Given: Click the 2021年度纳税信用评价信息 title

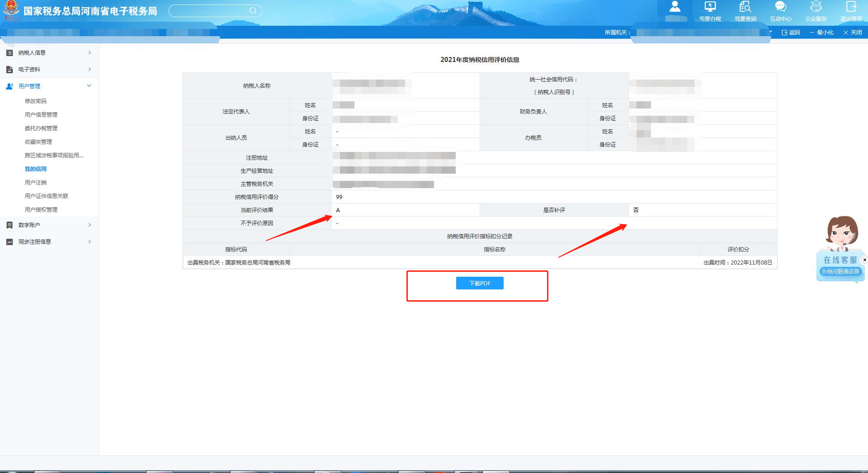Looking at the screenshot, I should pyautogui.click(x=480, y=60).
